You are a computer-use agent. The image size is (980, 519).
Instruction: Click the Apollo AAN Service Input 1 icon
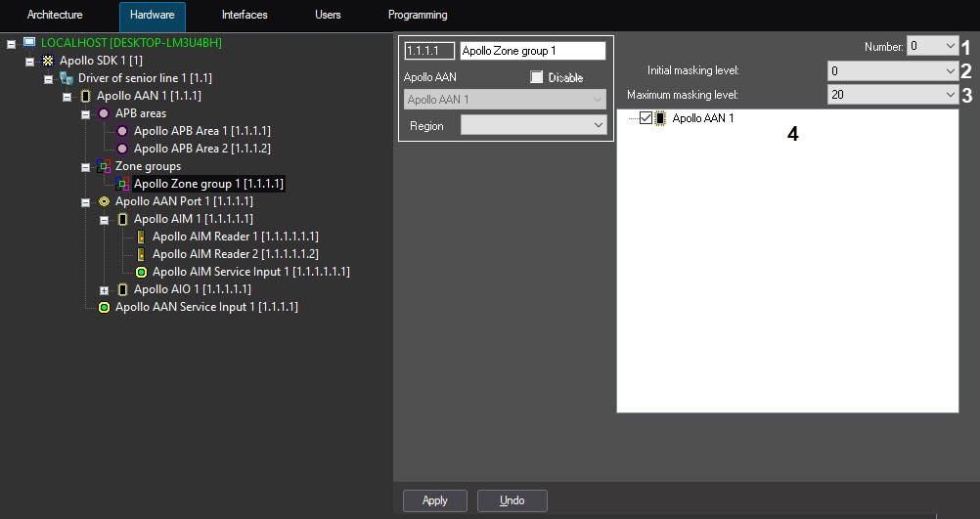pyautogui.click(x=104, y=307)
